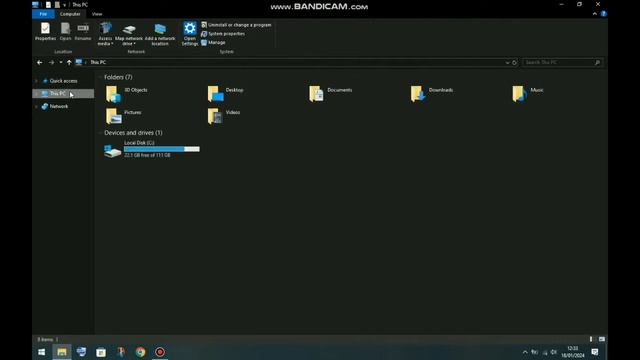Click the blue Help icon
The image size is (640, 360).
(604, 14)
